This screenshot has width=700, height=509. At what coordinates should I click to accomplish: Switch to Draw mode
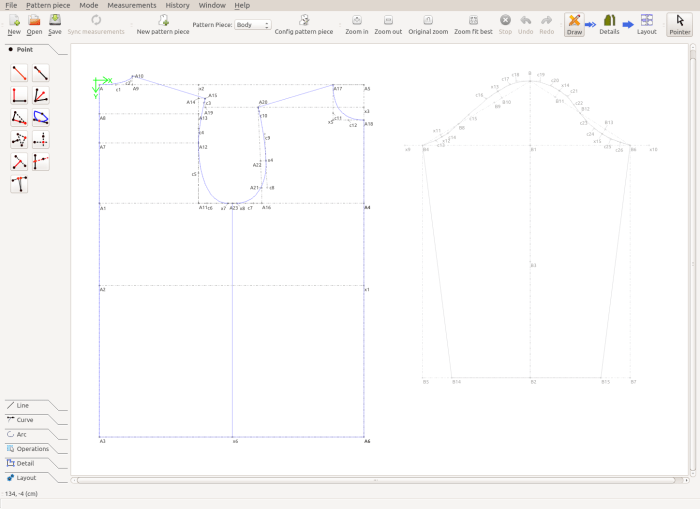(x=574, y=25)
